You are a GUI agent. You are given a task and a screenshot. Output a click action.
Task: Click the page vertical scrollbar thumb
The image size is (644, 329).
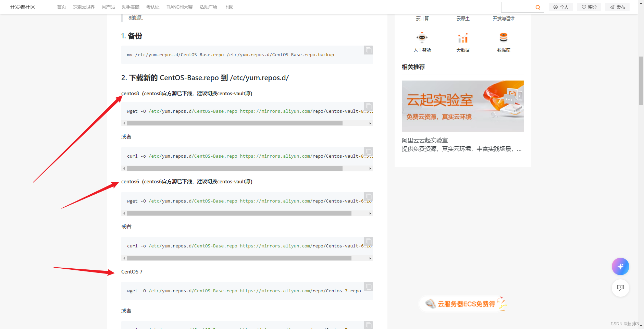641,81
